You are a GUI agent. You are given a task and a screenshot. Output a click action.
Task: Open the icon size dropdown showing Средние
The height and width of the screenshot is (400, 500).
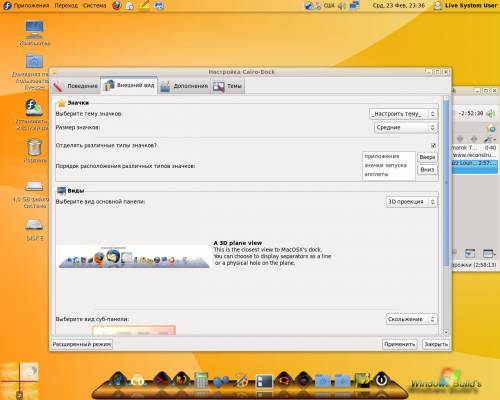point(406,127)
